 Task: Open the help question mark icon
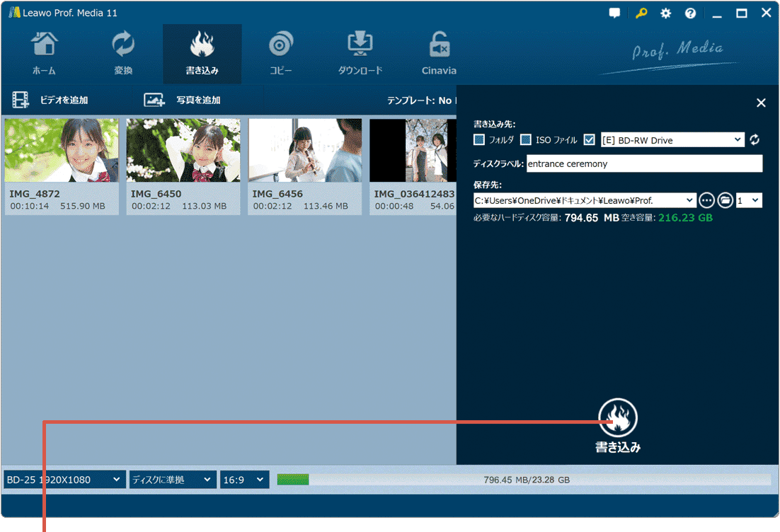[x=690, y=13]
